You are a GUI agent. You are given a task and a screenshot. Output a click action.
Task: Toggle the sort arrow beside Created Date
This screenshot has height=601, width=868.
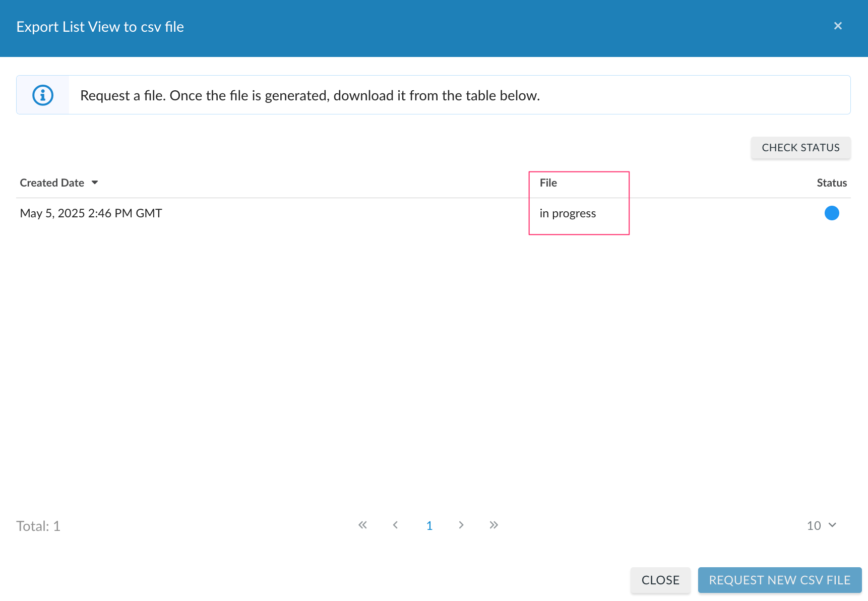(95, 183)
